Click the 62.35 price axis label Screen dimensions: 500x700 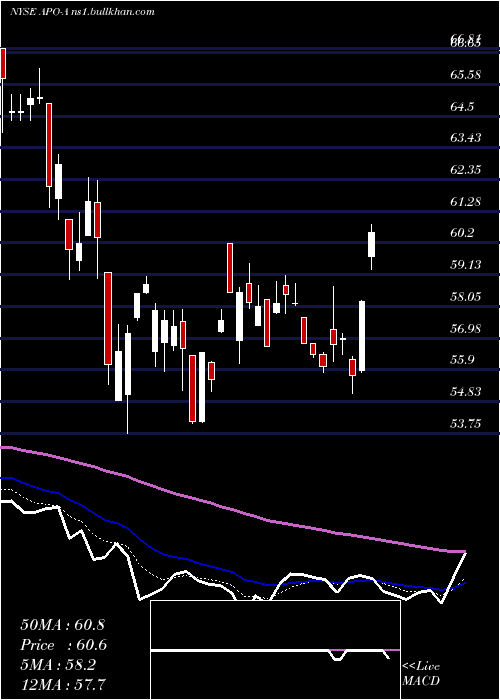tap(465, 169)
